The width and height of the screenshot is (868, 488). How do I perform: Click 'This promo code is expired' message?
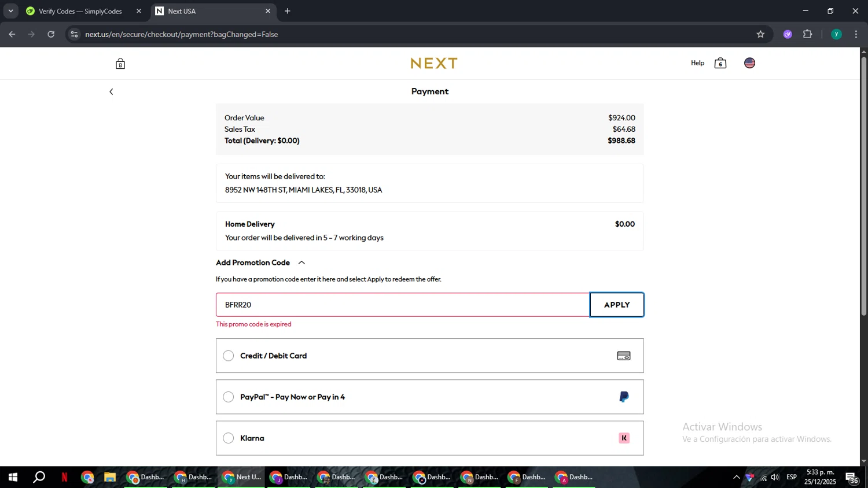pyautogui.click(x=253, y=324)
